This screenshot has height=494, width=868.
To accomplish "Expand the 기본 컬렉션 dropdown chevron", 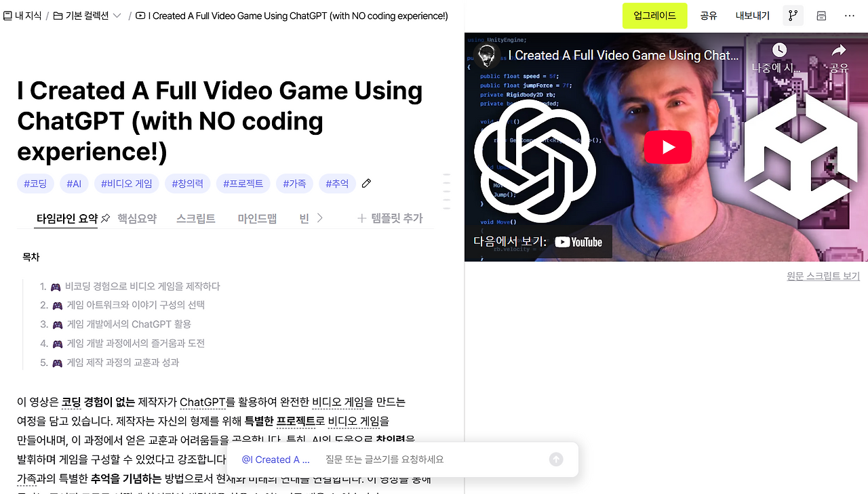I will pos(117,16).
